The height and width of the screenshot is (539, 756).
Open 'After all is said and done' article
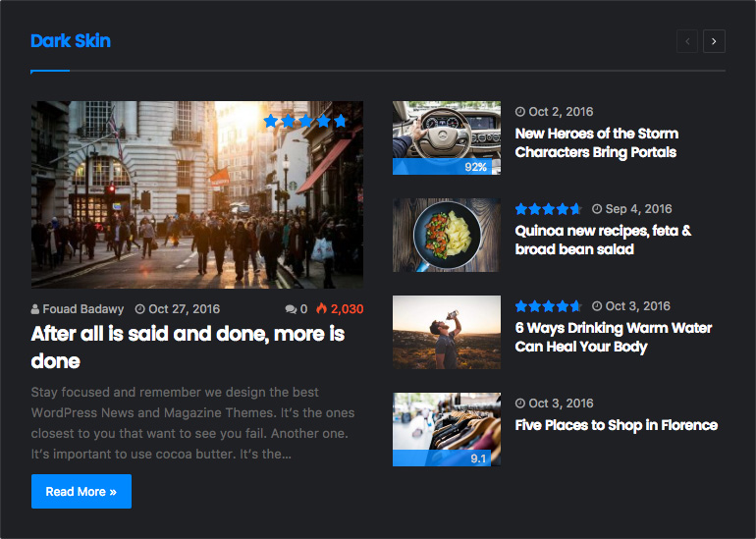pos(189,348)
